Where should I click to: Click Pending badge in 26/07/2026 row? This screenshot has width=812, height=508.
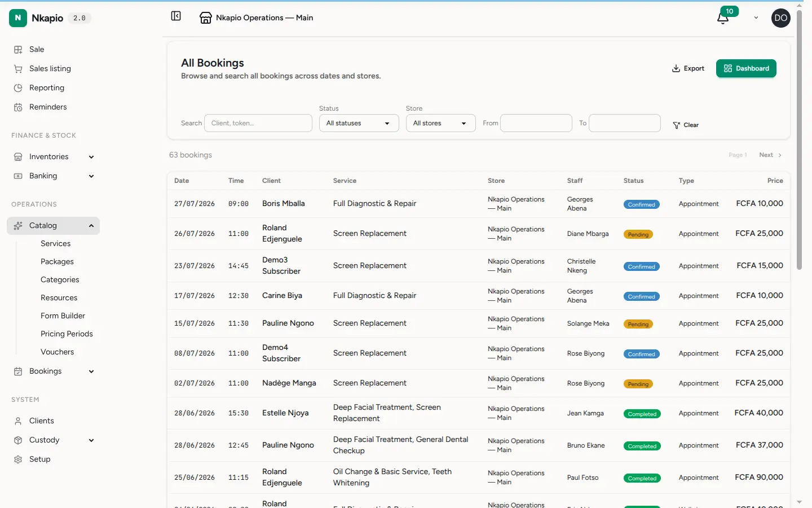[638, 235]
